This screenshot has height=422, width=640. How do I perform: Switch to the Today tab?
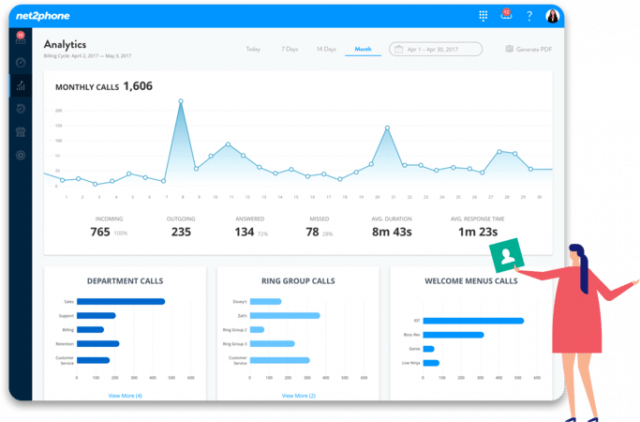253,48
